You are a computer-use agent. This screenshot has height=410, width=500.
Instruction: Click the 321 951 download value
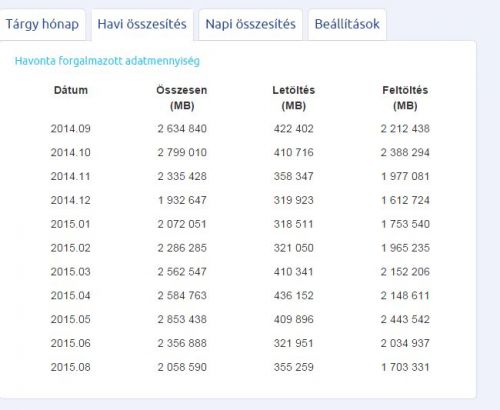click(293, 343)
